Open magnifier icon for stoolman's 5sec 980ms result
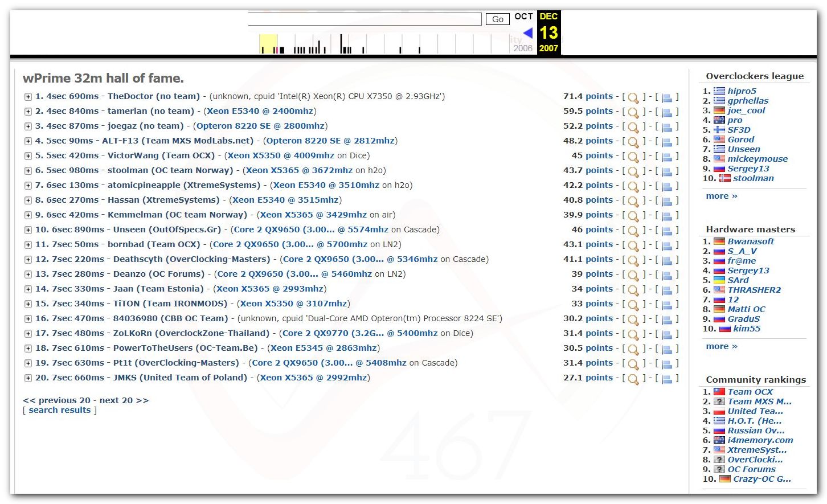This screenshot has height=504, width=827. (633, 171)
